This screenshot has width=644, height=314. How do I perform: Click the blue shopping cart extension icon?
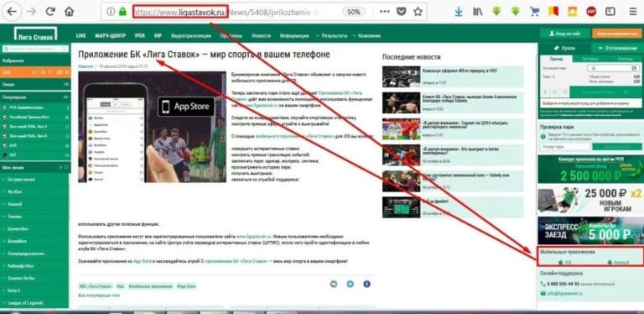tap(535, 12)
